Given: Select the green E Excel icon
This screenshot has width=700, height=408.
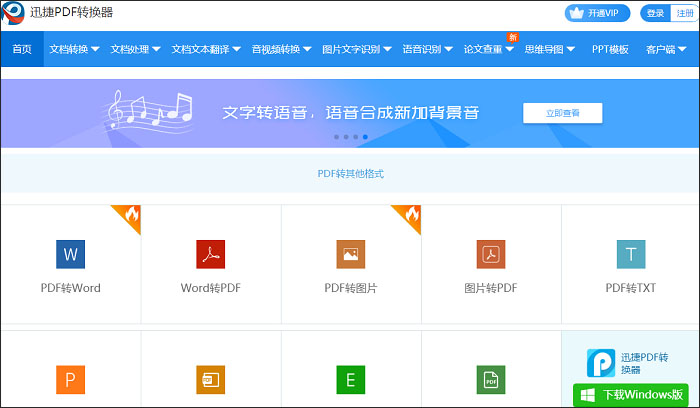Looking at the screenshot, I should [351, 379].
